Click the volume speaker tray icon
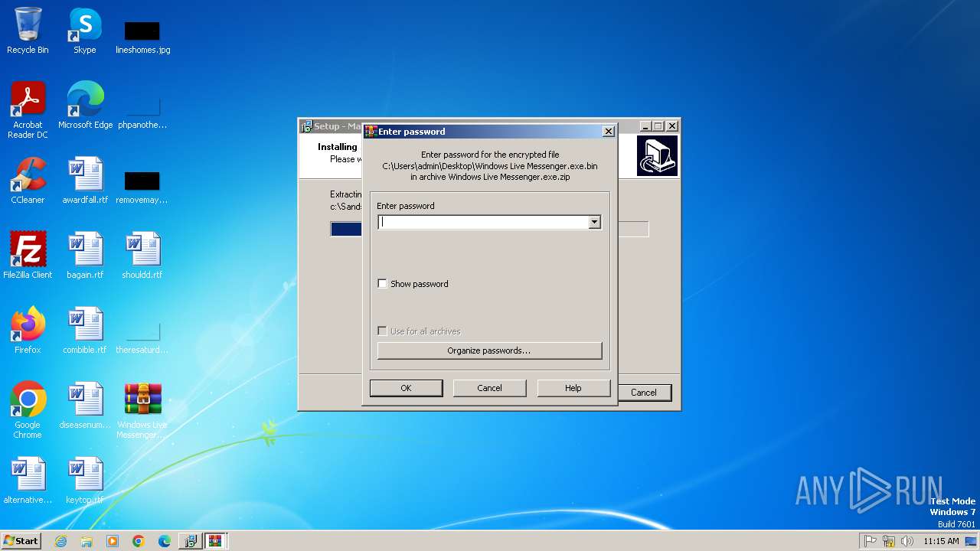Image resolution: width=980 pixels, height=551 pixels. pyautogui.click(x=907, y=541)
